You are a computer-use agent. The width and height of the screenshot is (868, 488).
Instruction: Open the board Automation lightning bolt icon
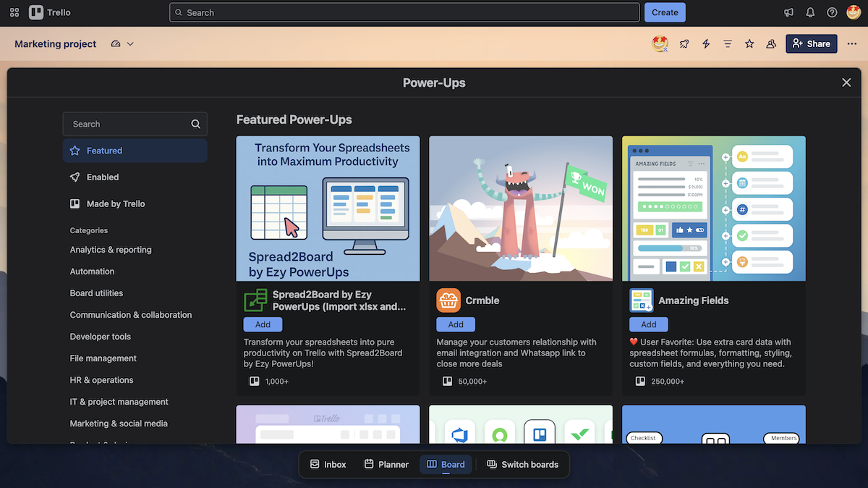(706, 43)
